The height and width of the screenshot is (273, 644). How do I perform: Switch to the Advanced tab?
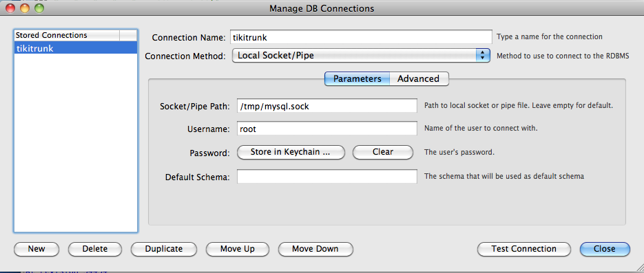pyautogui.click(x=419, y=78)
